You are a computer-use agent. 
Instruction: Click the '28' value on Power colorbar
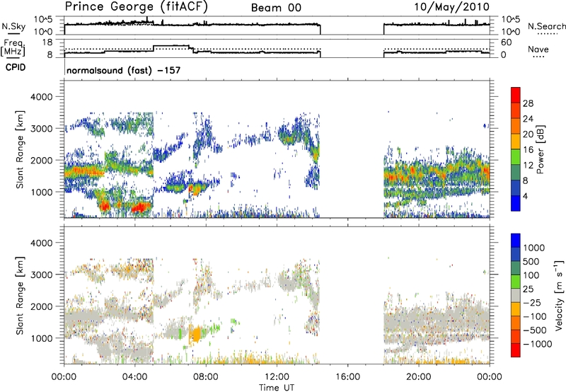528,103
